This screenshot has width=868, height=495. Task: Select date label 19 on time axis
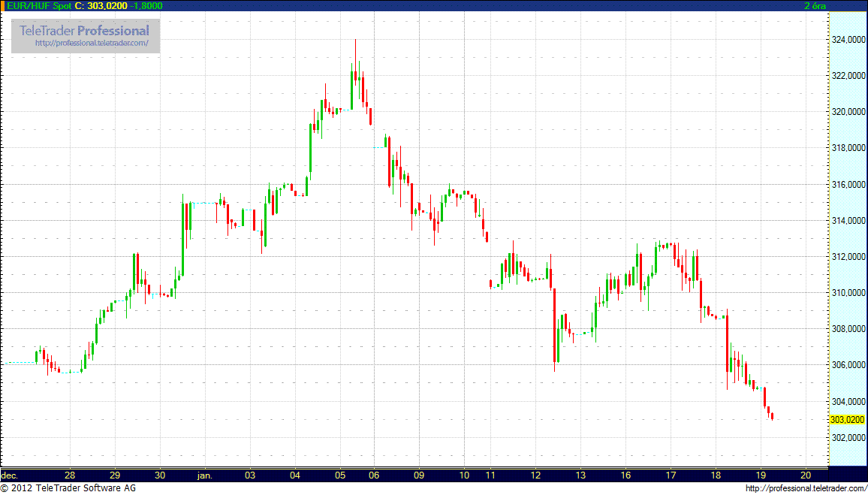pyautogui.click(x=761, y=475)
